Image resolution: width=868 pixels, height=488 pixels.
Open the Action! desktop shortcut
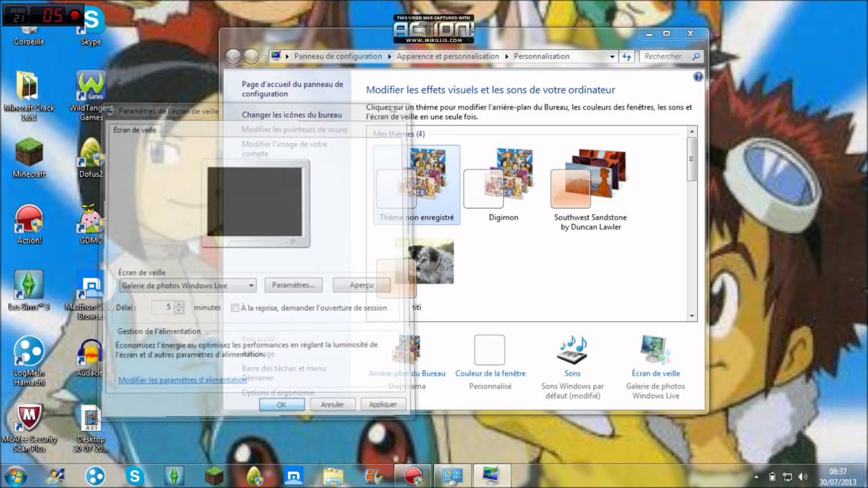click(29, 224)
